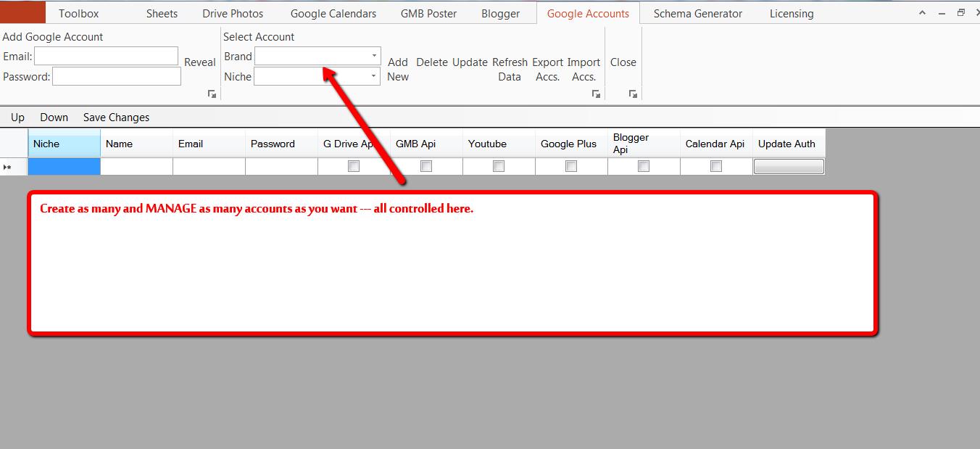Open Close group dialog launcher icon
This screenshot has width=980, height=449.
click(x=633, y=94)
